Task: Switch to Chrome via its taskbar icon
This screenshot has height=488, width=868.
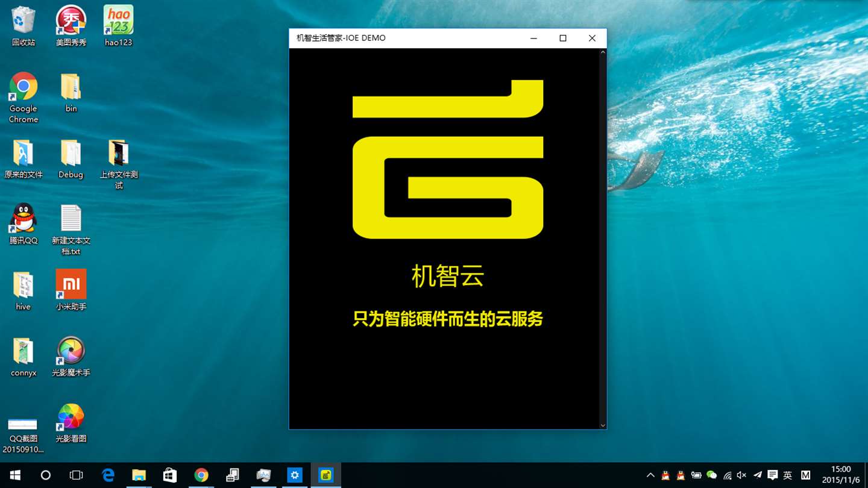Action: pos(201,475)
